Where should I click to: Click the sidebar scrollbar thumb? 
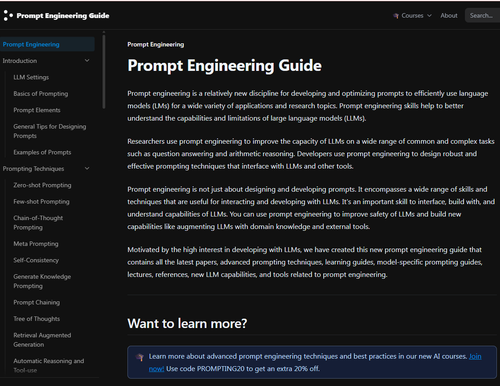pyautogui.click(x=104, y=71)
